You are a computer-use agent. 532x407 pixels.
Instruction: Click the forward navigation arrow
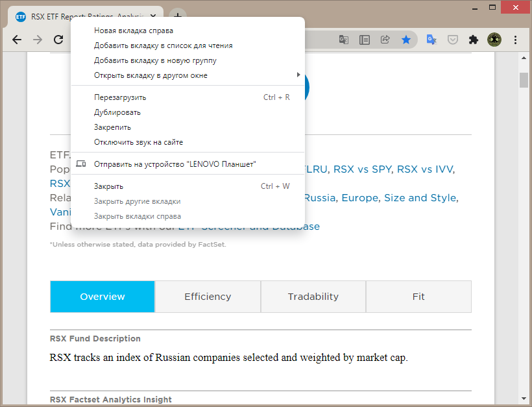point(38,40)
